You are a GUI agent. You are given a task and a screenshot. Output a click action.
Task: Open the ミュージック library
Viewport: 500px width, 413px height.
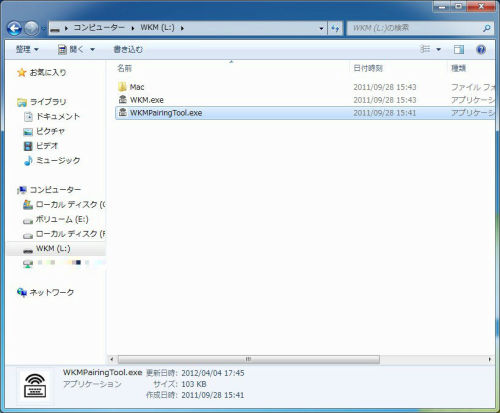point(58,160)
